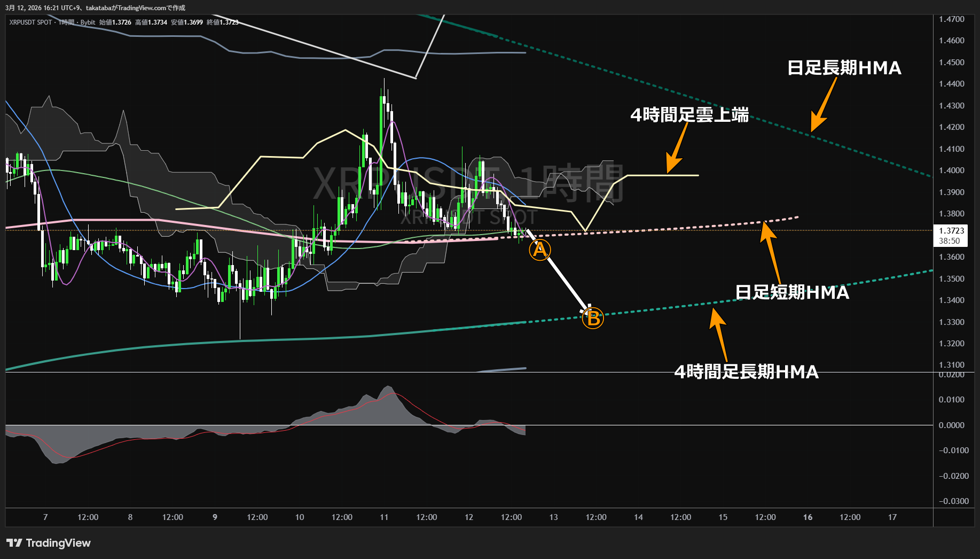Screen dimensions: 980x559
Task: Click the current price label 1.3723
Action: [951, 231]
